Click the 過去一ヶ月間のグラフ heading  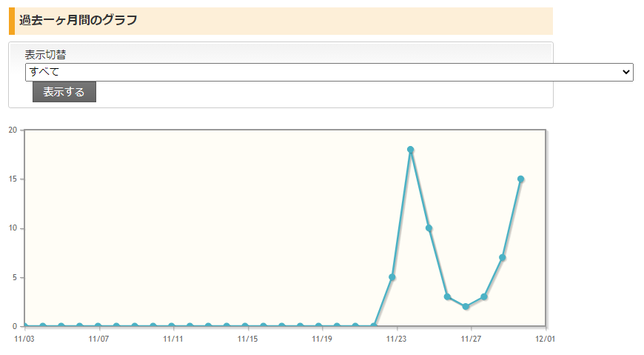[x=78, y=20]
